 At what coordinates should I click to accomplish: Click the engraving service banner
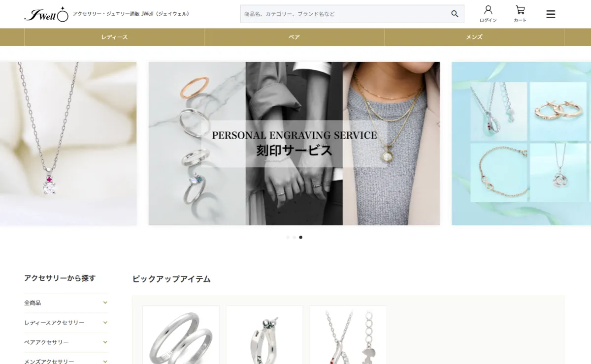click(294, 144)
